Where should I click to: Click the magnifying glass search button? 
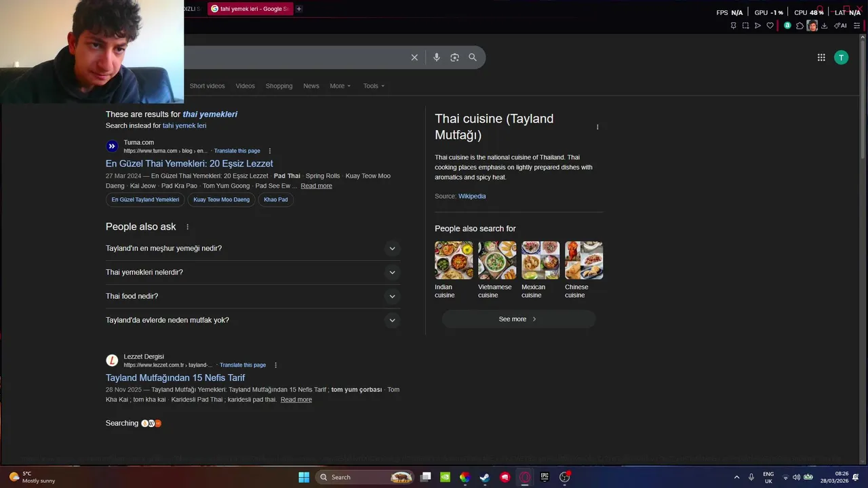[473, 58]
